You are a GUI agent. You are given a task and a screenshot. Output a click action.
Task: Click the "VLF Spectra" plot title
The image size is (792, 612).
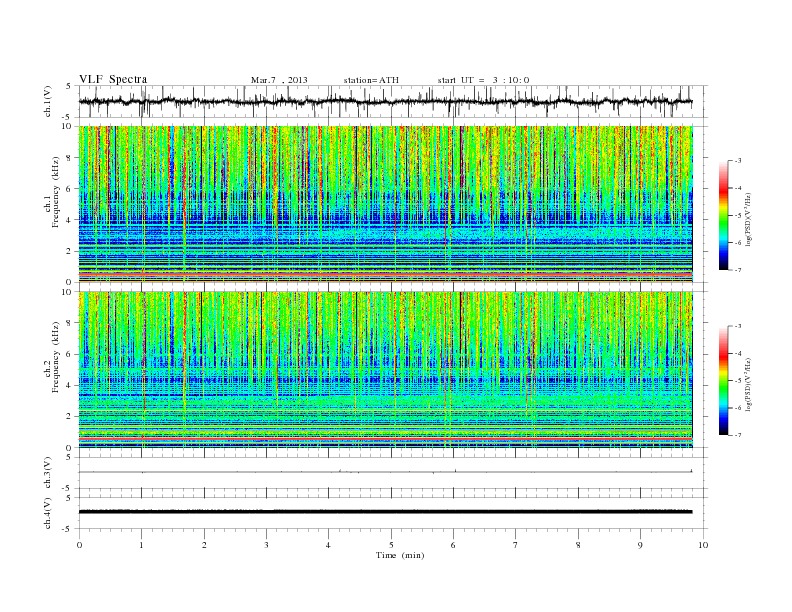tap(113, 79)
